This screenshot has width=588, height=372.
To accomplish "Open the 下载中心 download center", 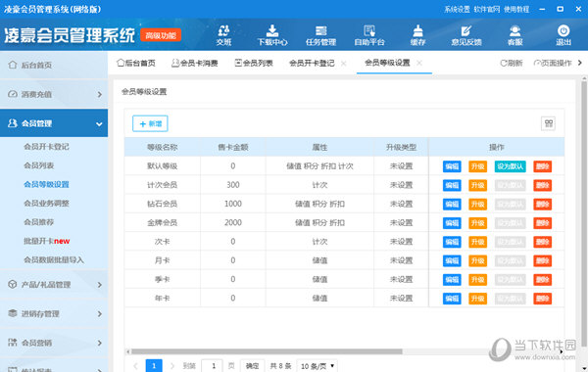I will [x=272, y=35].
